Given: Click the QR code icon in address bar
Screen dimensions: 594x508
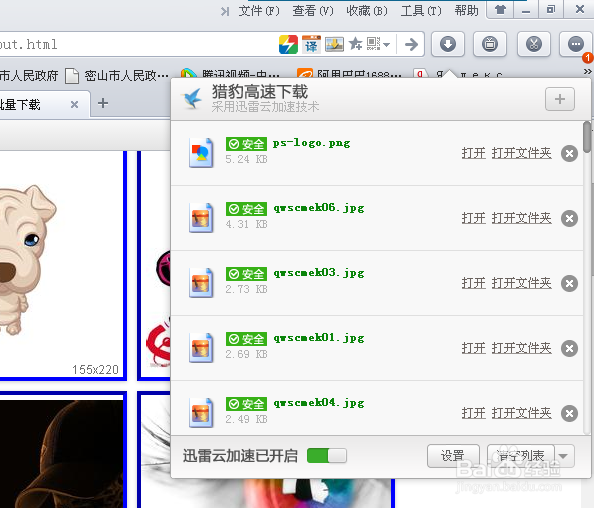Looking at the screenshot, I should tap(374, 44).
